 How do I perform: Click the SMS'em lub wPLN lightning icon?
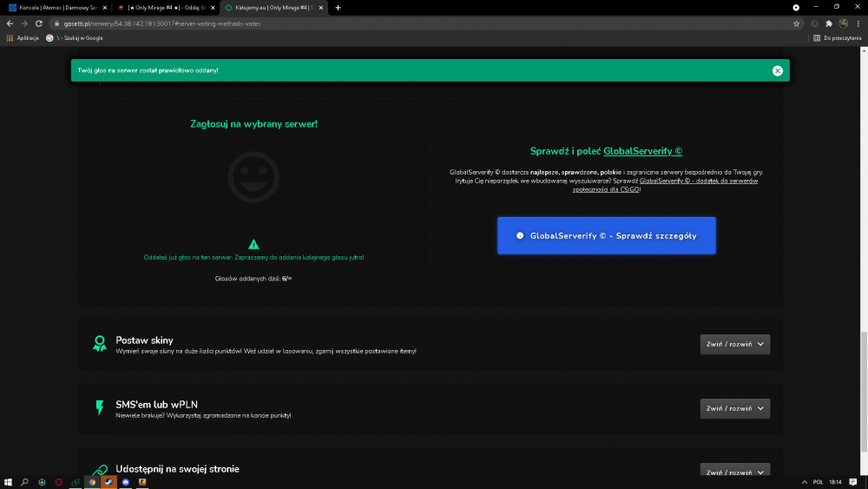(100, 407)
